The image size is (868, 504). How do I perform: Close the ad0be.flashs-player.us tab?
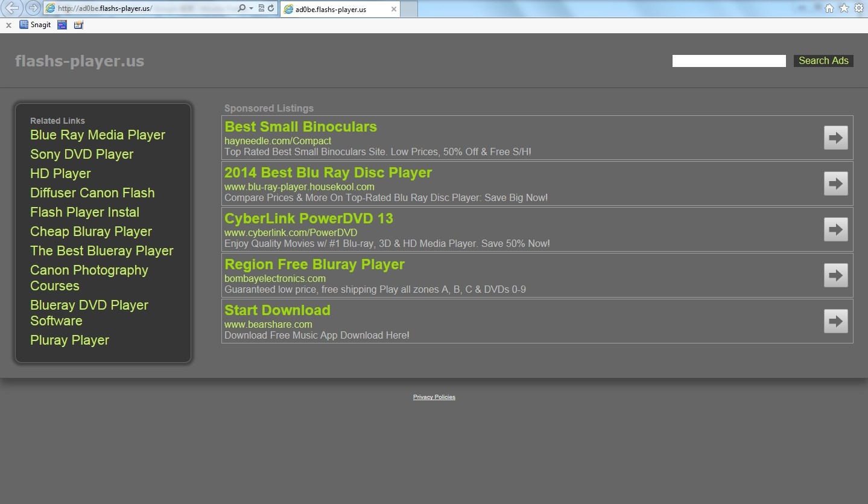pos(394,9)
